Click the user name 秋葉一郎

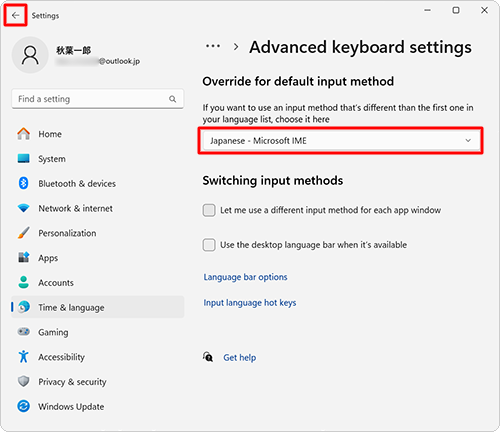[x=73, y=50]
